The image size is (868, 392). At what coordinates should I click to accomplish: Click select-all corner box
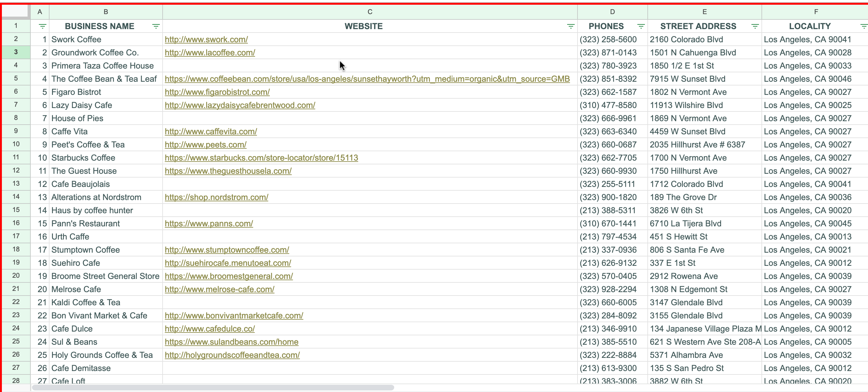(x=15, y=12)
